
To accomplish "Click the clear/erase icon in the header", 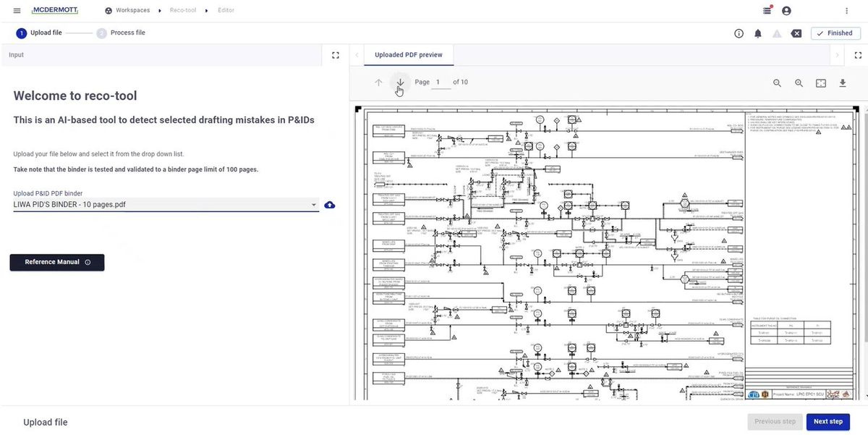I will pyautogui.click(x=796, y=33).
